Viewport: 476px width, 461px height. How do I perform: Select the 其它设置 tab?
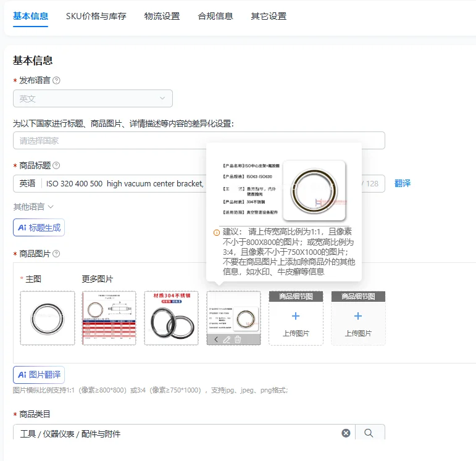pyautogui.click(x=269, y=16)
